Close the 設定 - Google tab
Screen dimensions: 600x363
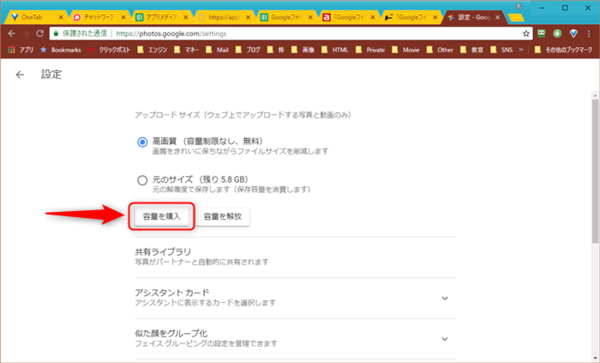pyautogui.click(x=497, y=17)
